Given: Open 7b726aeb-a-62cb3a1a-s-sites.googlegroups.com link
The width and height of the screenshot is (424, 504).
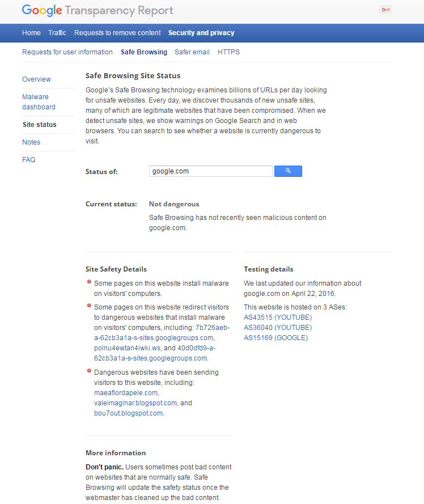Looking at the screenshot, I should [162, 333].
